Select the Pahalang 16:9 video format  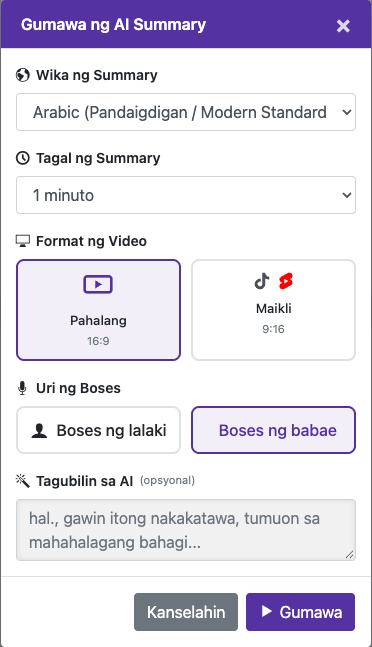[99, 310]
